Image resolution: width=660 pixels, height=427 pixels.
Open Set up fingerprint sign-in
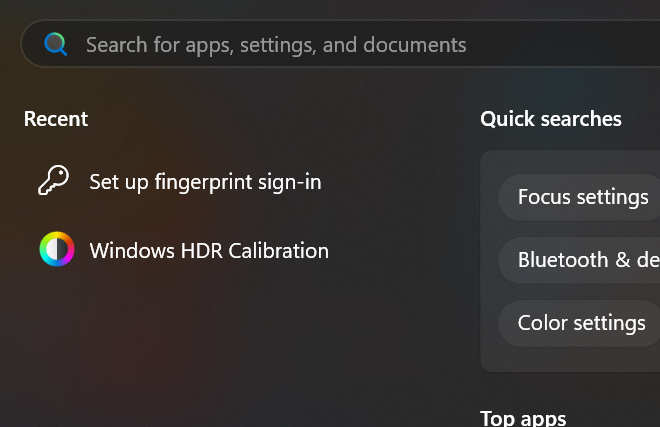180,181
